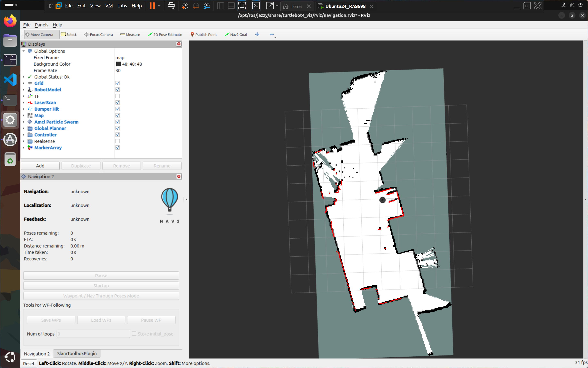This screenshot has height=368, width=588.
Task: Open the VMware VM menu
Action: coord(109,6)
